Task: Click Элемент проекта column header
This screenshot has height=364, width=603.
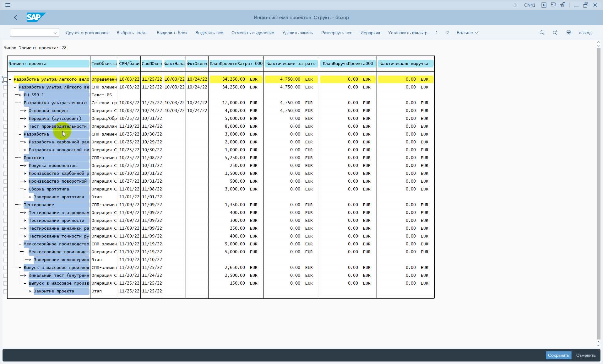Action: tap(49, 63)
